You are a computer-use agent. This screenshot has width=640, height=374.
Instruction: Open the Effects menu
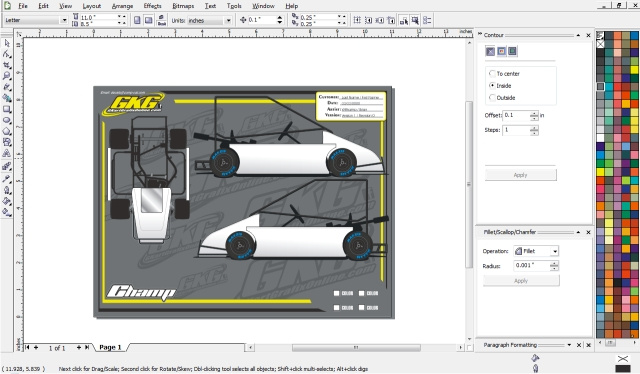point(152,6)
